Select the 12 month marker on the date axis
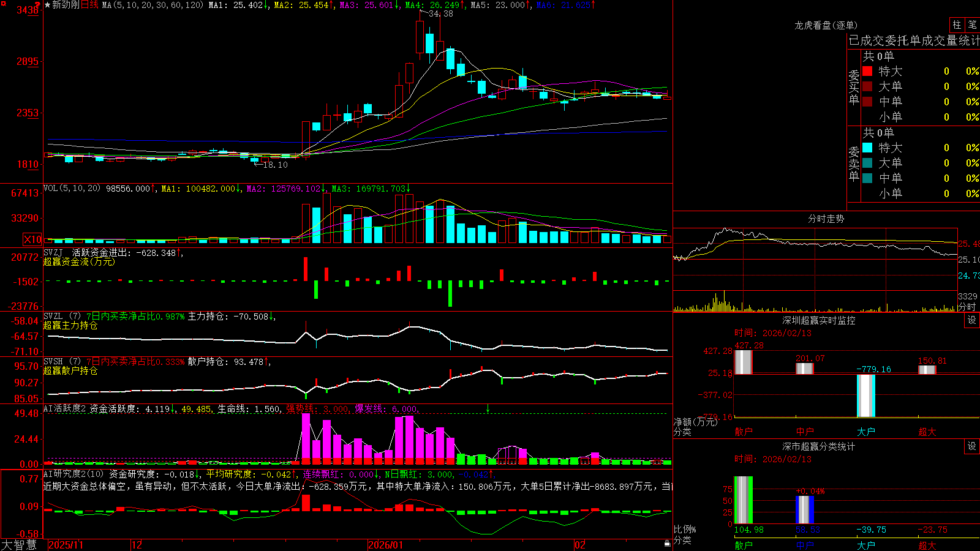The height and width of the screenshot is (551, 980). 137,545
